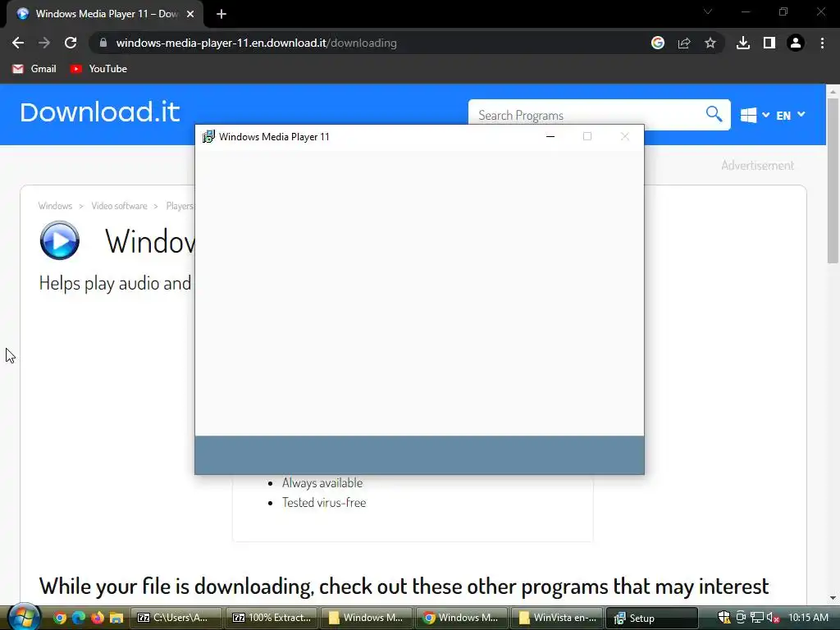Minimize the Windows Media Player 11 setup window
Screen dimensions: 840x630
coord(550,137)
